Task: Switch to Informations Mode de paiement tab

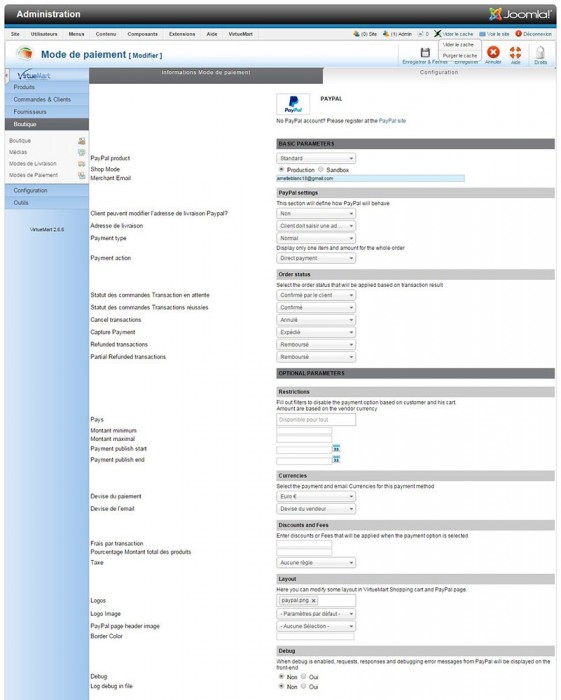Action: pos(206,75)
